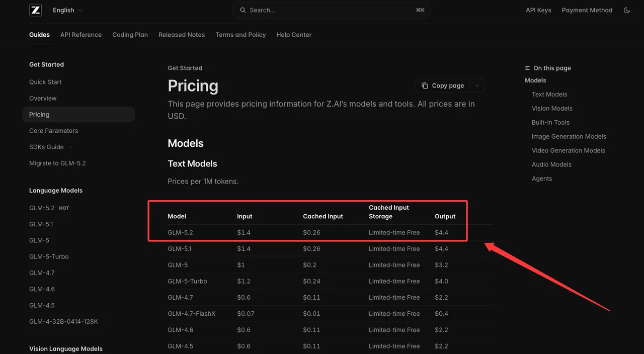644x354 pixels.
Task: Click the On this page list icon
Action: 527,68
